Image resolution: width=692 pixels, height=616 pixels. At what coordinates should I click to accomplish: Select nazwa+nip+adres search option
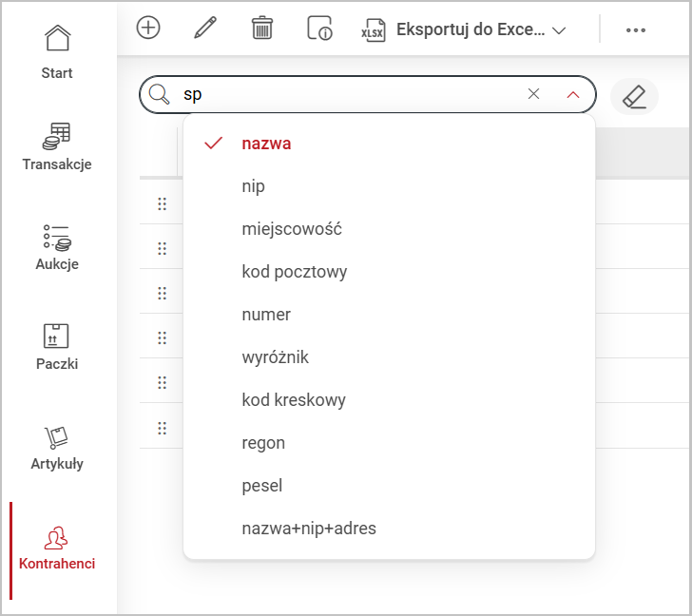click(309, 528)
